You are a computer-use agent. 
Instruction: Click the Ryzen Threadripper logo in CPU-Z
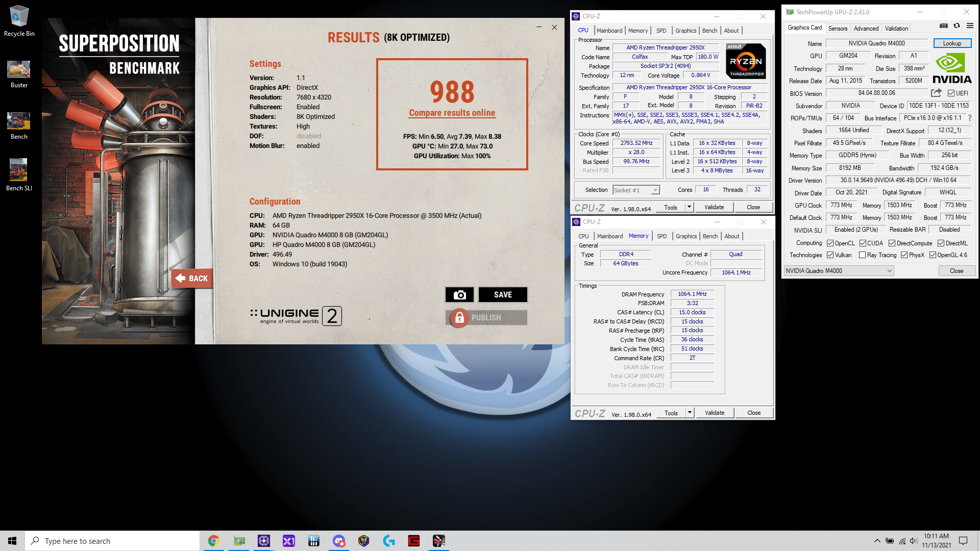coord(746,61)
